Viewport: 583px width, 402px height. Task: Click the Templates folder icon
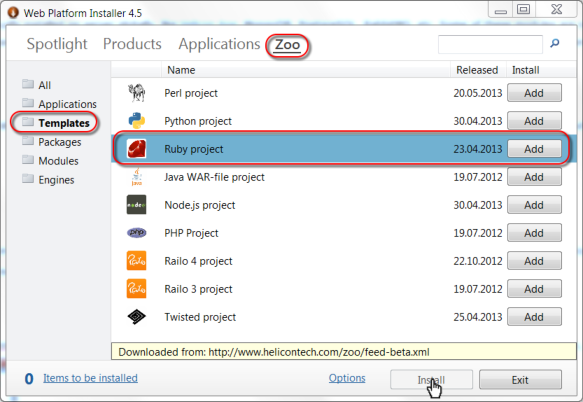coord(28,122)
